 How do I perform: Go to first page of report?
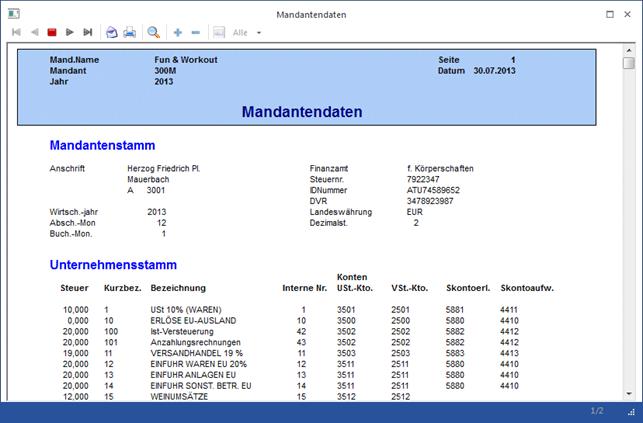[x=16, y=32]
